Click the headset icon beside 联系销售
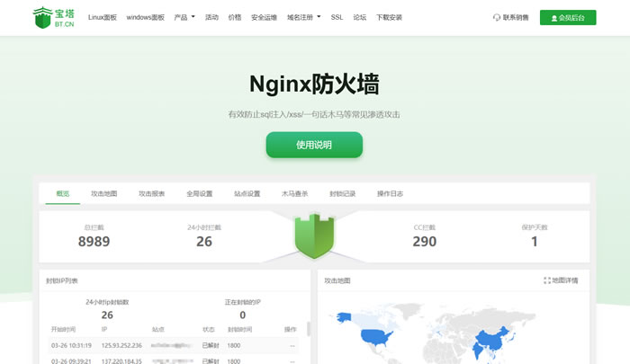Viewport: 630px width, 364px height. coord(497,17)
